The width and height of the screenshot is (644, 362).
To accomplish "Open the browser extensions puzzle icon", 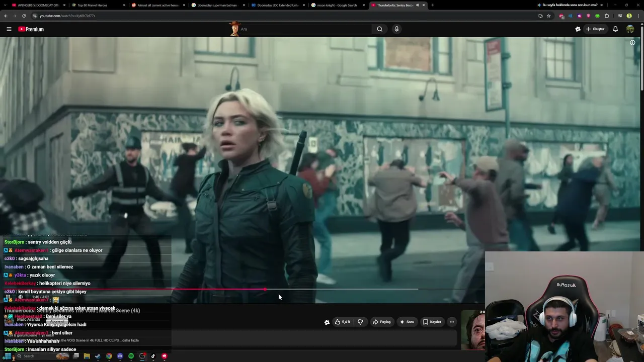I will click(x=606, y=16).
